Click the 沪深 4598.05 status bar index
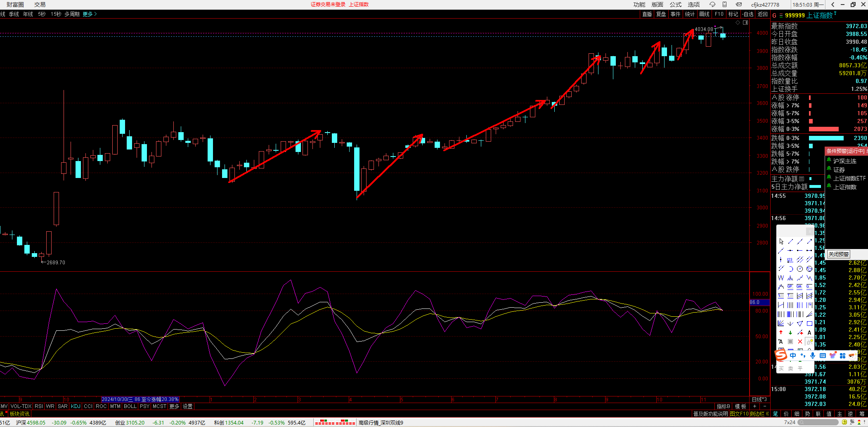 pos(31,422)
